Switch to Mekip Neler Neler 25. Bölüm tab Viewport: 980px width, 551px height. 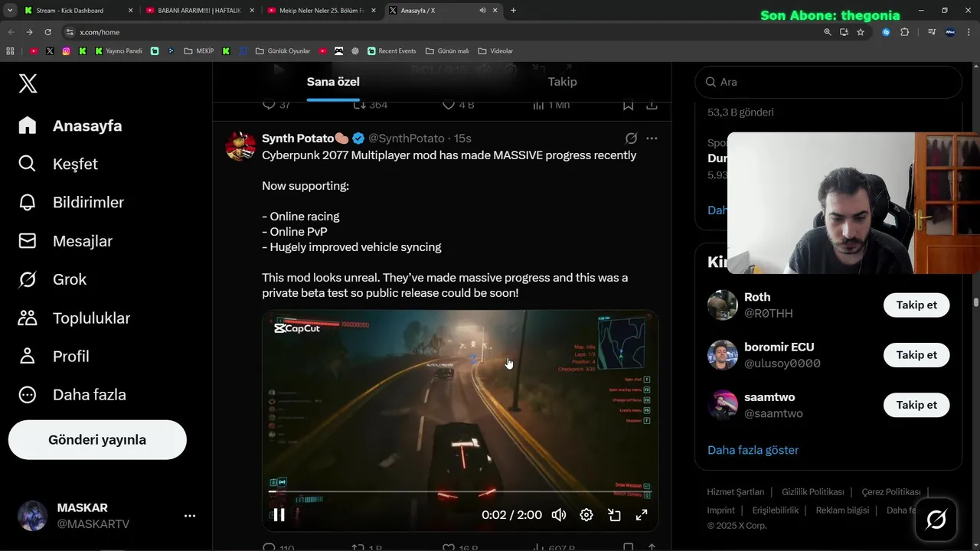[x=321, y=11]
